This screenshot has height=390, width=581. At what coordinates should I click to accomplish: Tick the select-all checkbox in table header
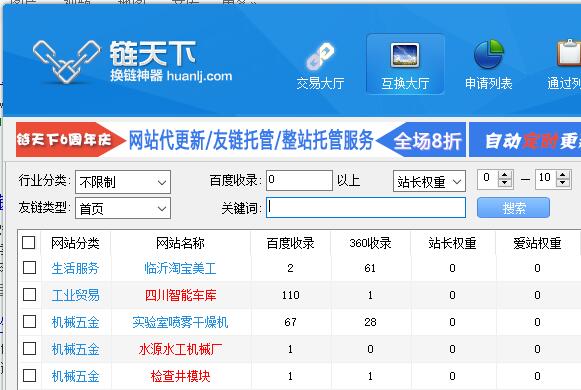pos(29,243)
